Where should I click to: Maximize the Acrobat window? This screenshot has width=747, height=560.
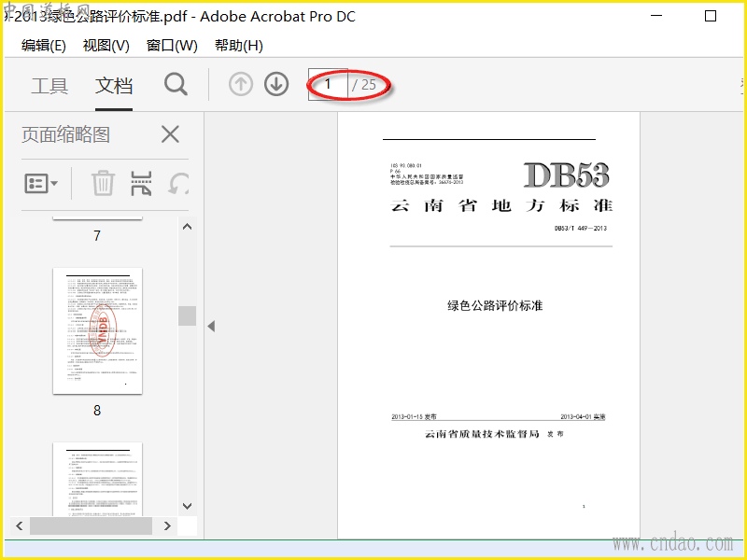click(x=711, y=16)
